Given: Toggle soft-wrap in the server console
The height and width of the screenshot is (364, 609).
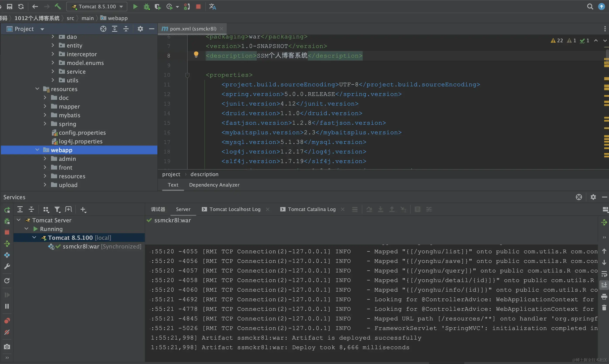Looking at the screenshot, I should [x=604, y=274].
